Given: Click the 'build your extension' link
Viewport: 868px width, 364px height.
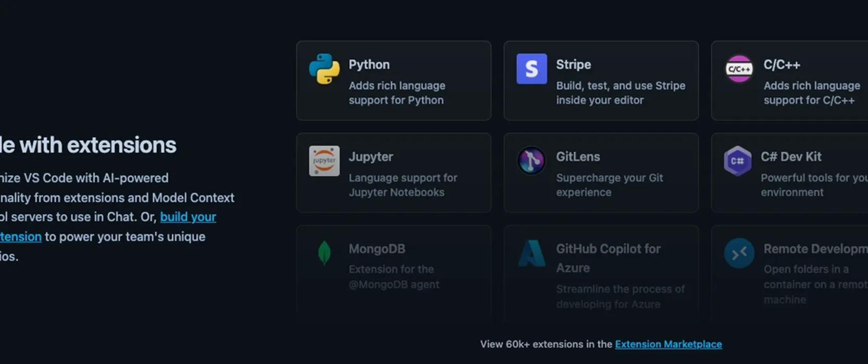Looking at the screenshot, I should coord(187,217).
